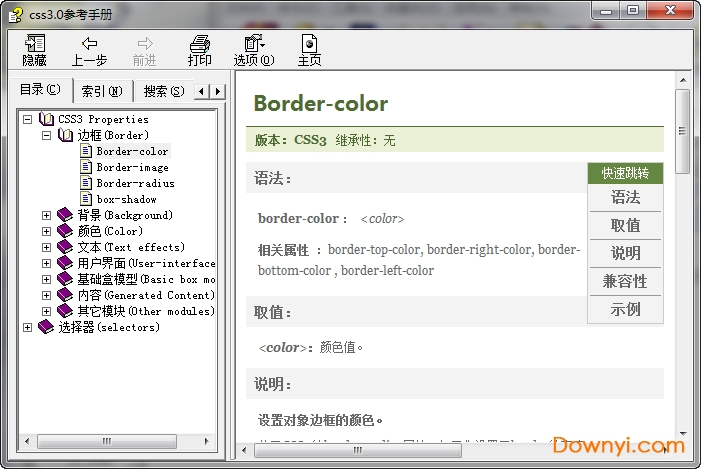701x469 pixels.
Task: Expand the 其它模块(Other modules) tree node
Action: click(46, 311)
